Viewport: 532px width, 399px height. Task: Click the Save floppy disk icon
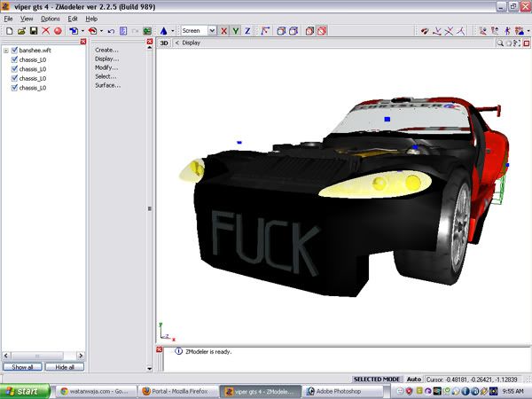34,31
